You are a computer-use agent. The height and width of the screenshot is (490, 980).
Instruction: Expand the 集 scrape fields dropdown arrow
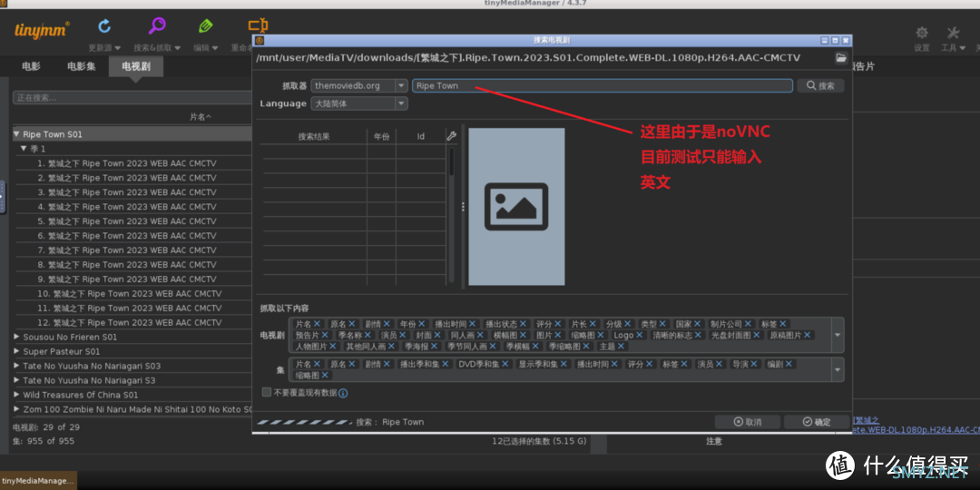838,369
